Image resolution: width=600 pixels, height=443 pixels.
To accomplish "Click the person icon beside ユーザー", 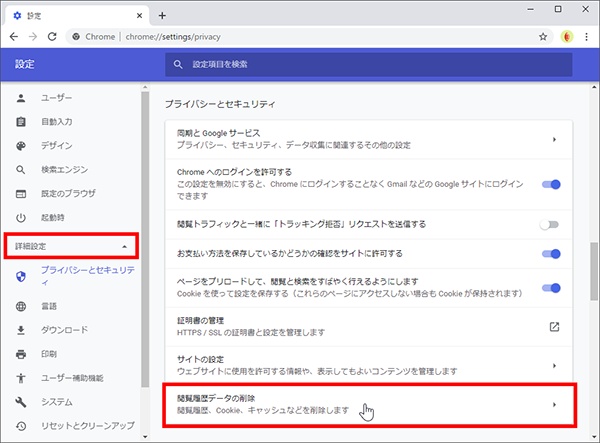I will 21,98.
